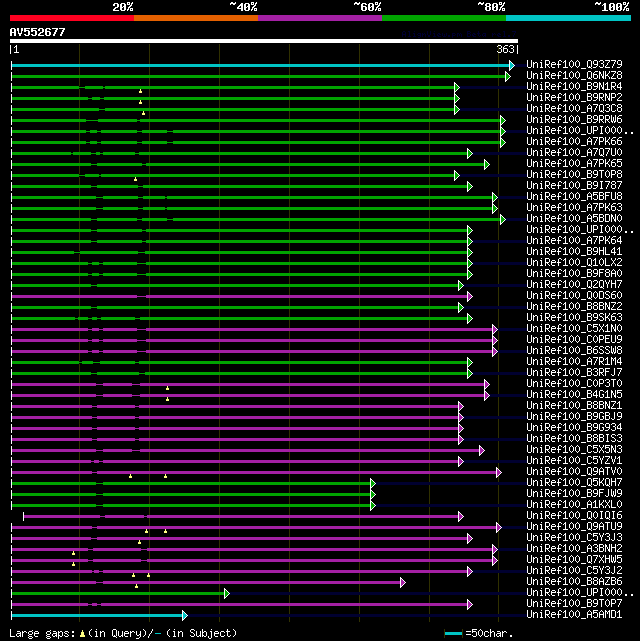Select the cyan ~100% identity legend segment
The width and height of the screenshot is (640, 641).
click(x=568, y=18)
